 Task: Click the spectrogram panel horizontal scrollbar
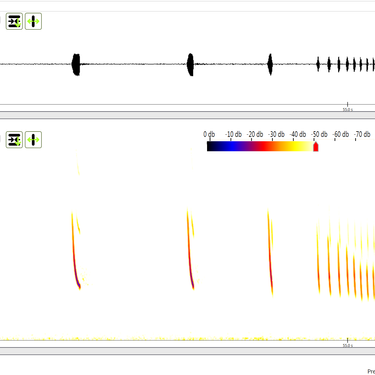coord(187,351)
